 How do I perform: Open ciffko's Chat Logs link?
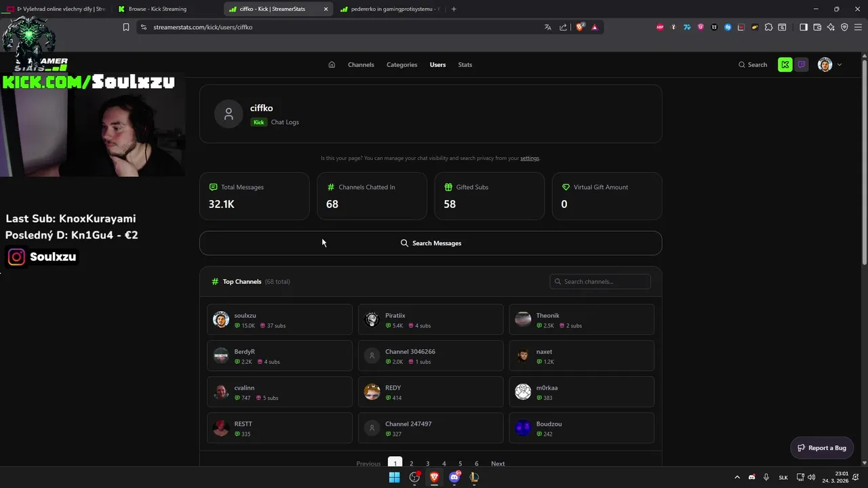[285, 122]
